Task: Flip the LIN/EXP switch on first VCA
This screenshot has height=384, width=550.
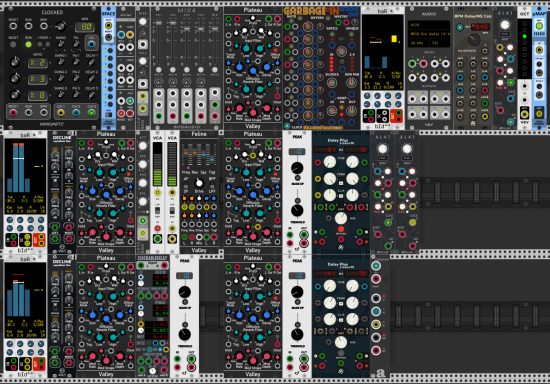Action: 157,210
